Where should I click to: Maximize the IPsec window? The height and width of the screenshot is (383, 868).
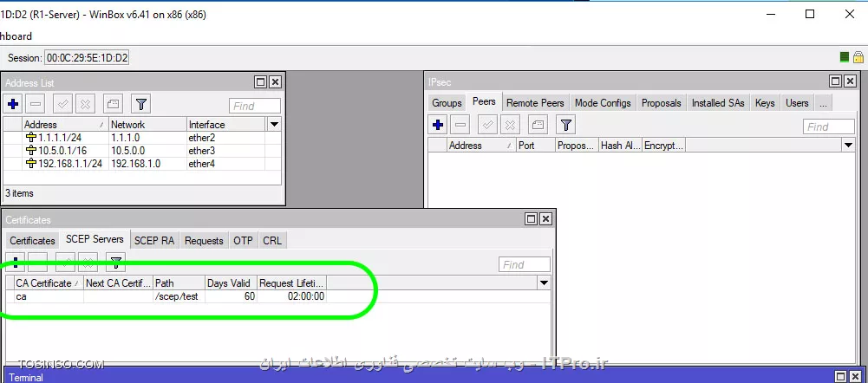(836, 81)
